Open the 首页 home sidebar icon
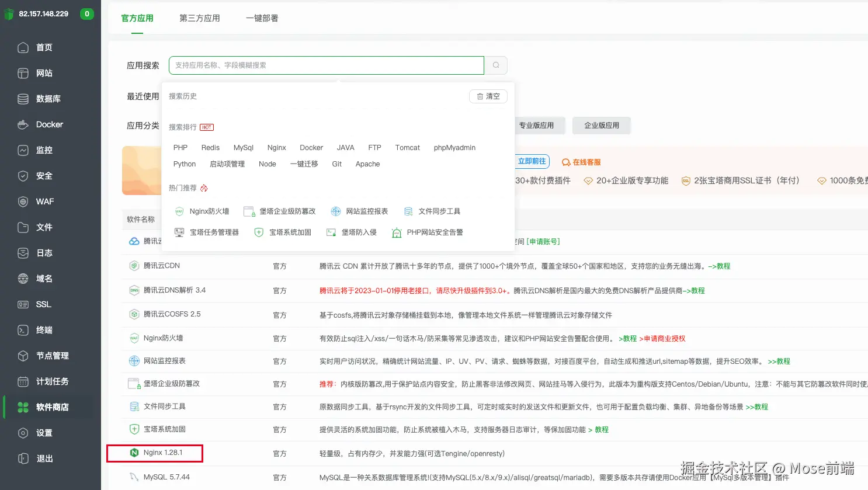This screenshot has height=490, width=868. tap(23, 47)
